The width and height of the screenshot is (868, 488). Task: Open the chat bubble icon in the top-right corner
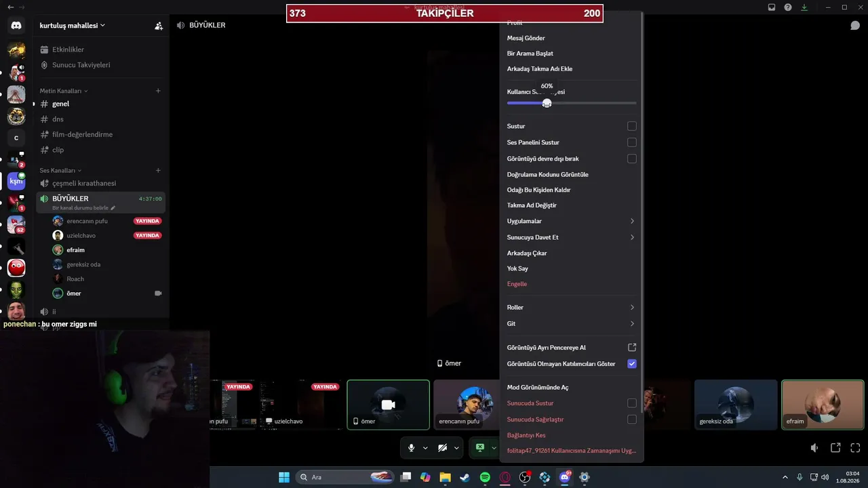(x=855, y=25)
